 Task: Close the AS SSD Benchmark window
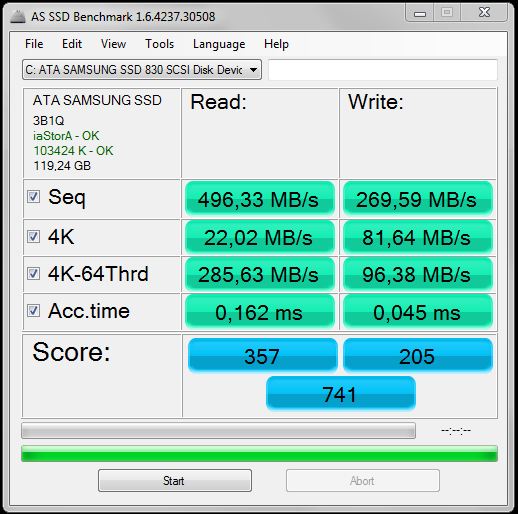tap(484, 13)
